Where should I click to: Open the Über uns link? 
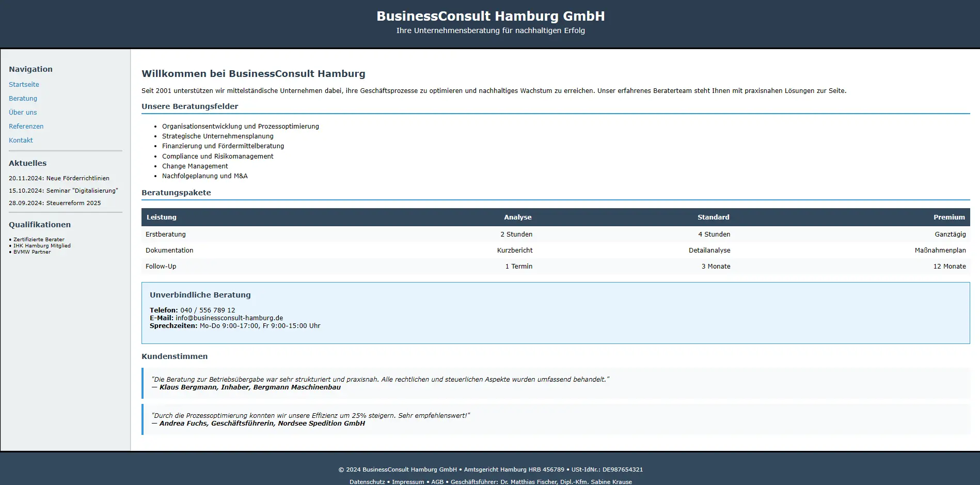(x=23, y=113)
